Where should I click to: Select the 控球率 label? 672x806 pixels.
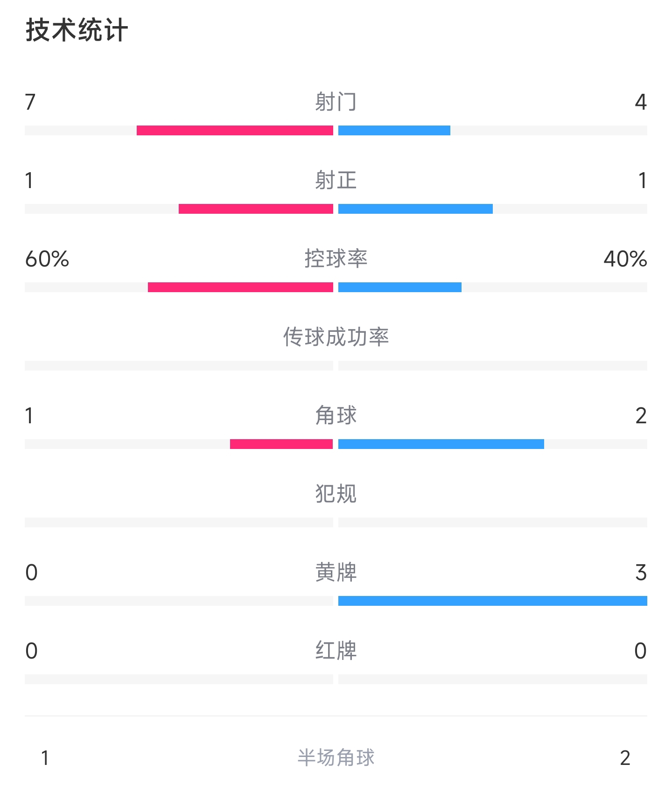tap(336, 259)
